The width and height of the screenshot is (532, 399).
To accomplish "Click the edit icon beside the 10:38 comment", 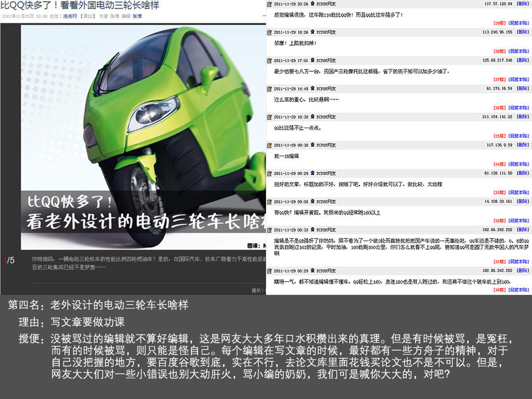I will coord(269,117).
